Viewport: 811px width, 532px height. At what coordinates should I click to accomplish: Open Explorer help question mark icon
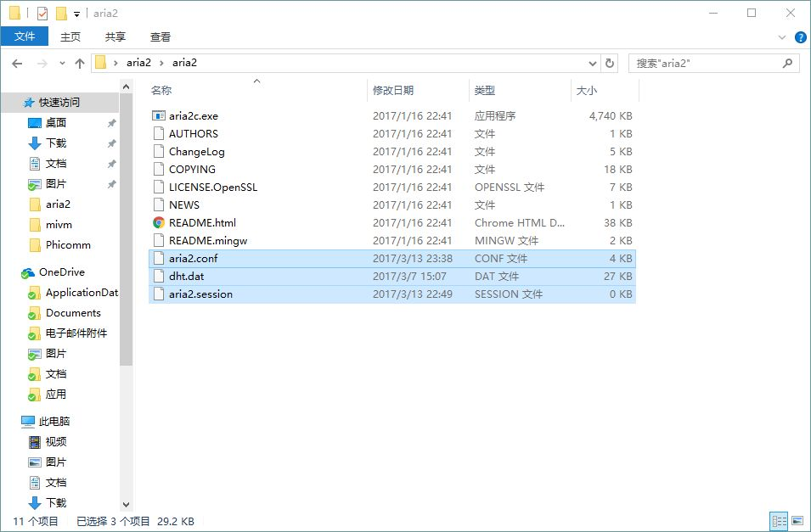tap(800, 37)
